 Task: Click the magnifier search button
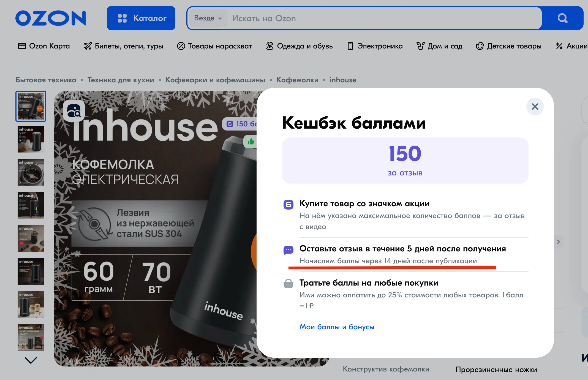pos(562,18)
